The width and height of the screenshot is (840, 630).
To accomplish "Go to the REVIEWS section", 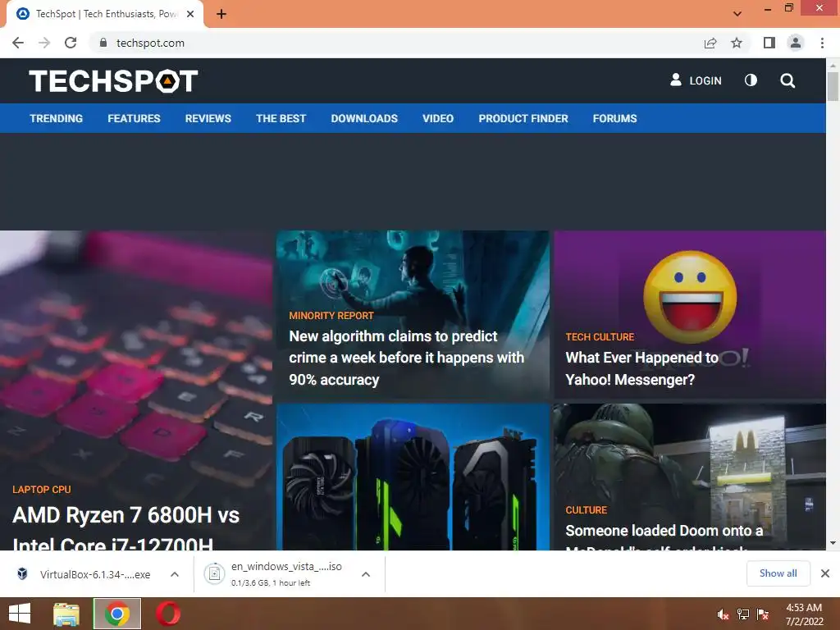I will [208, 118].
